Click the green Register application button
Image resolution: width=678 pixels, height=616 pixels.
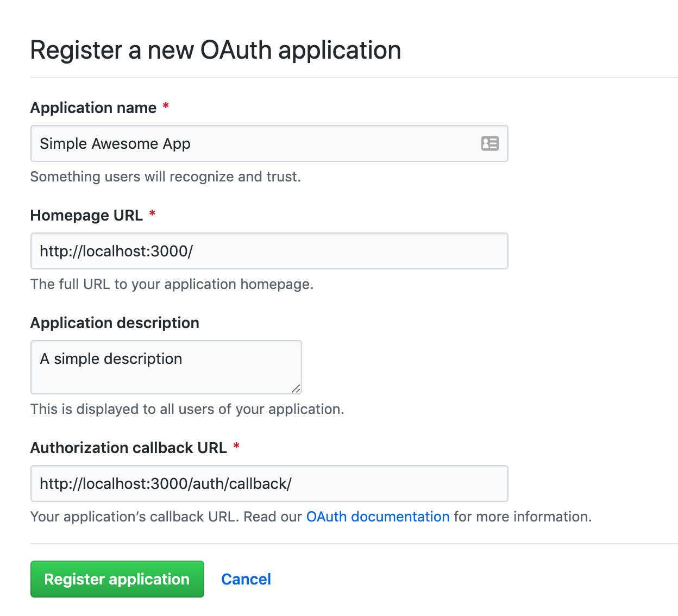(x=117, y=579)
